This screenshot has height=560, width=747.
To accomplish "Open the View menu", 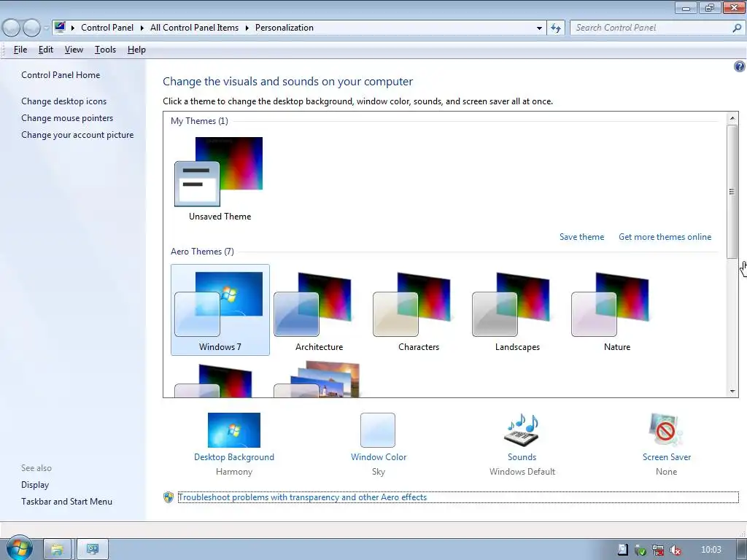I will click(x=74, y=50).
